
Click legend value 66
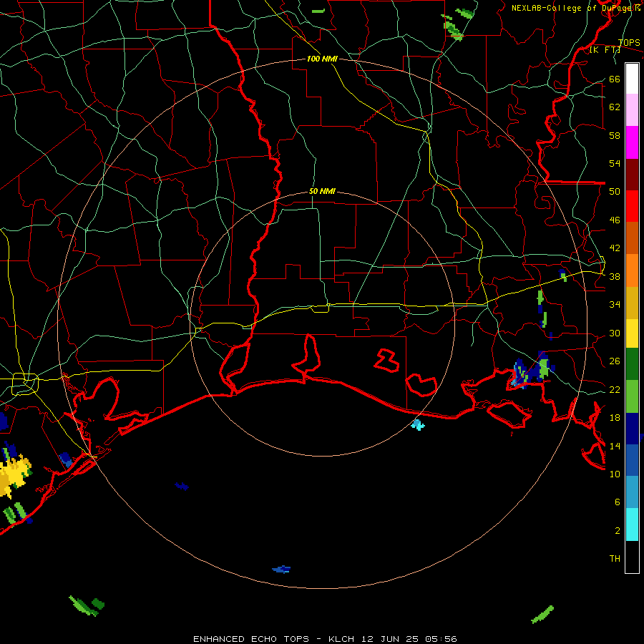point(615,79)
